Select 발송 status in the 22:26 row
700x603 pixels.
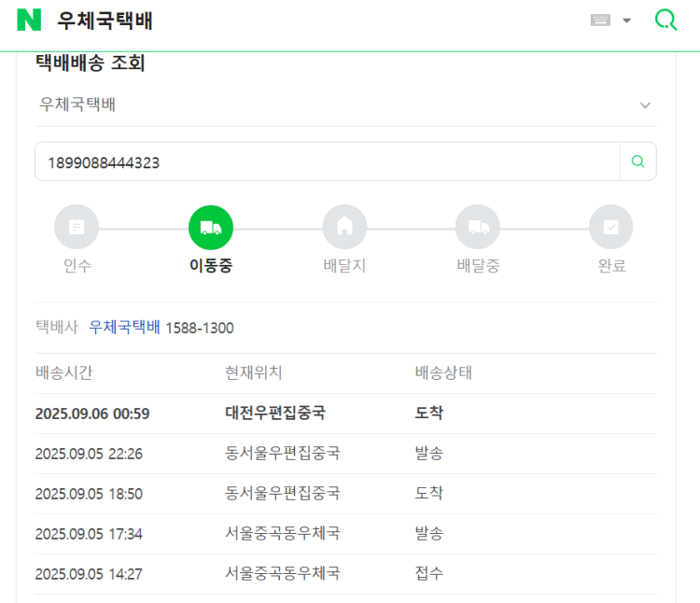coord(429,453)
